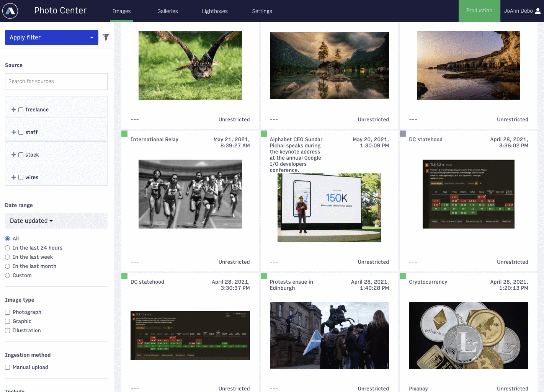Click the Search for sources field
Screen dimensions: 544x392
(x=56, y=82)
